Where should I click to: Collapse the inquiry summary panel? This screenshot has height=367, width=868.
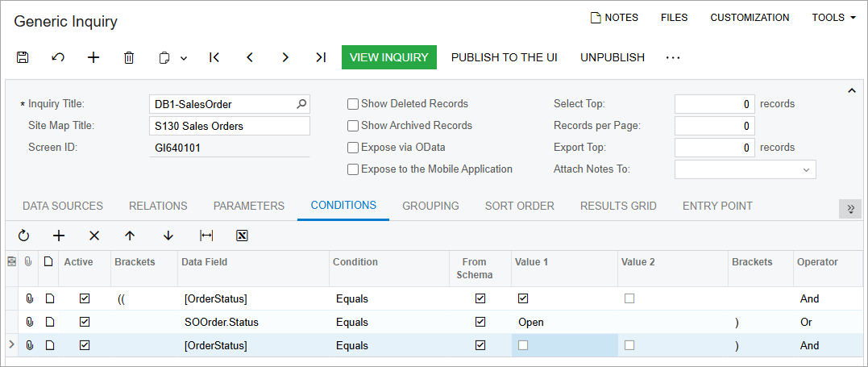[852, 91]
